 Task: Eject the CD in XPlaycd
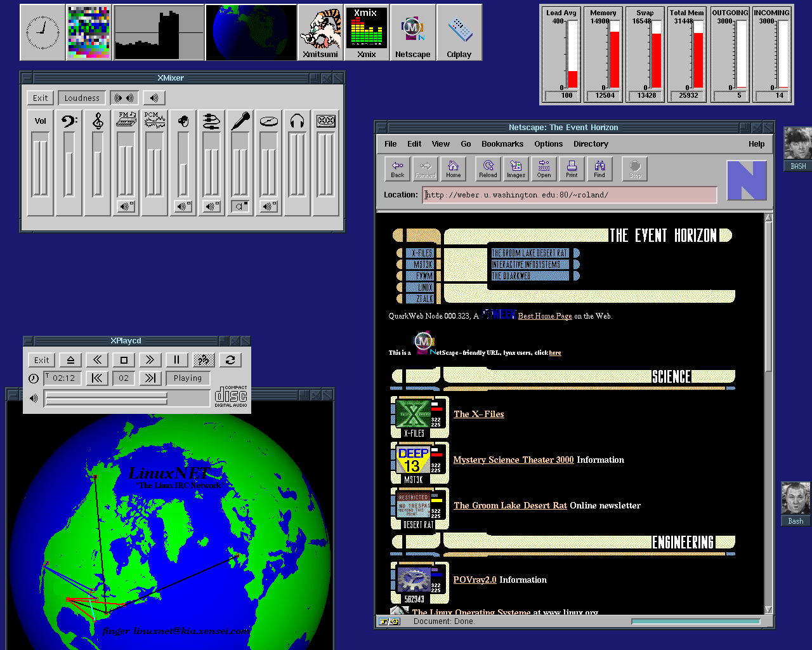click(x=70, y=360)
